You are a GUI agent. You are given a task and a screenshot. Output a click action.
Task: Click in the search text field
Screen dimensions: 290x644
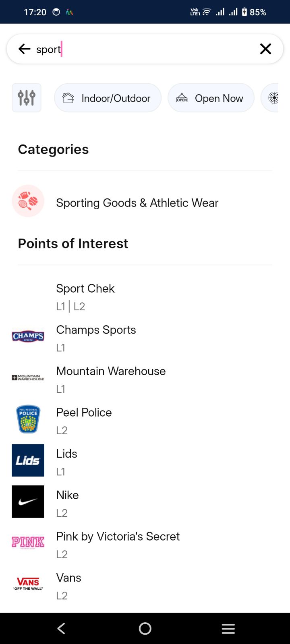click(x=153, y=49)
